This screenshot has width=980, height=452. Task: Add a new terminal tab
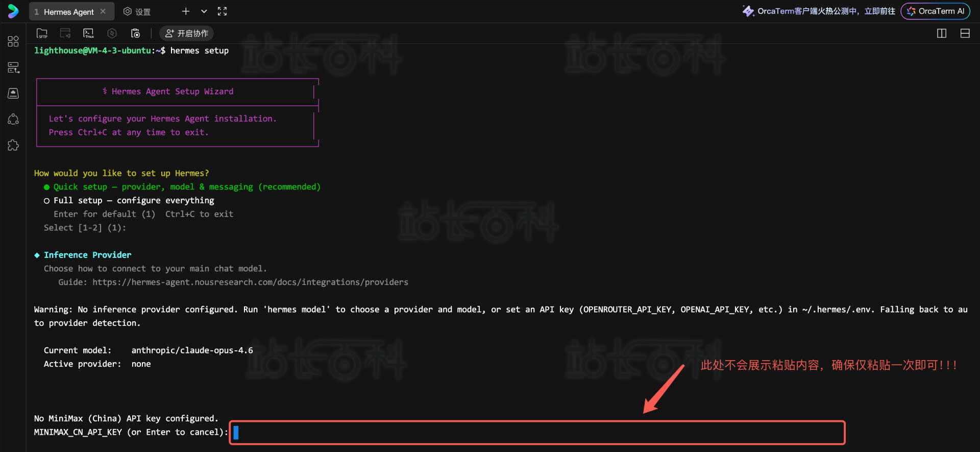click(186, 11)
